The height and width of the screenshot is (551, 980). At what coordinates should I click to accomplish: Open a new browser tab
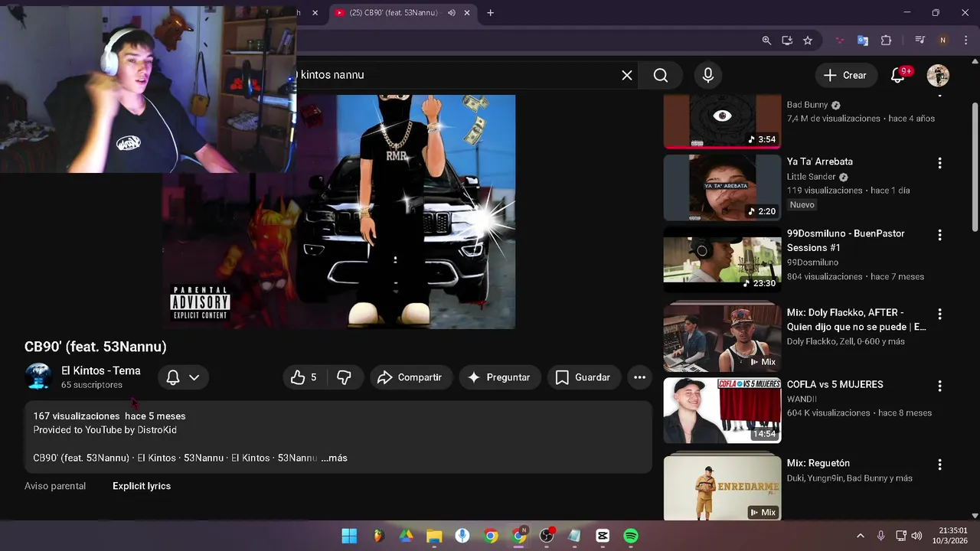[490, 12]
